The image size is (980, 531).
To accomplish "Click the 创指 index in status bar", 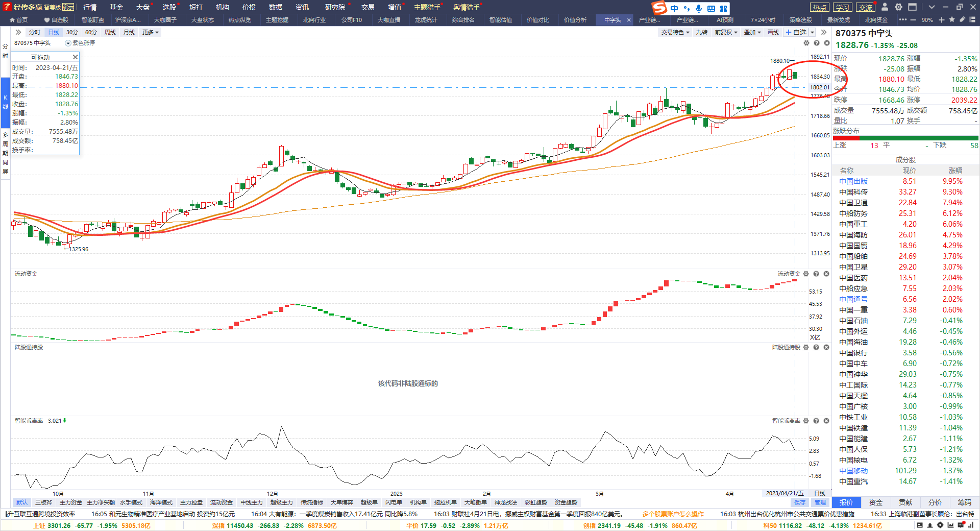I will click(x=640, y=525).
